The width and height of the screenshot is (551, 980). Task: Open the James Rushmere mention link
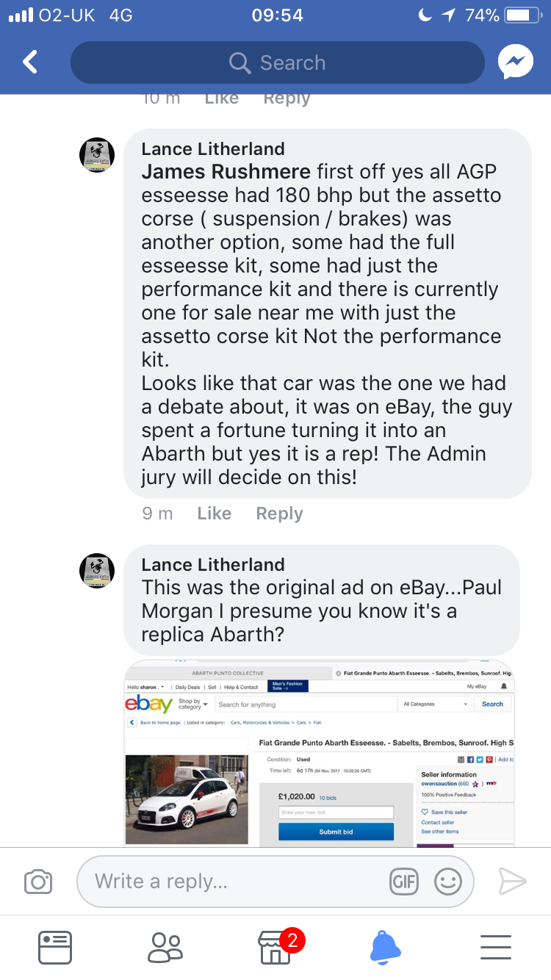226,172
